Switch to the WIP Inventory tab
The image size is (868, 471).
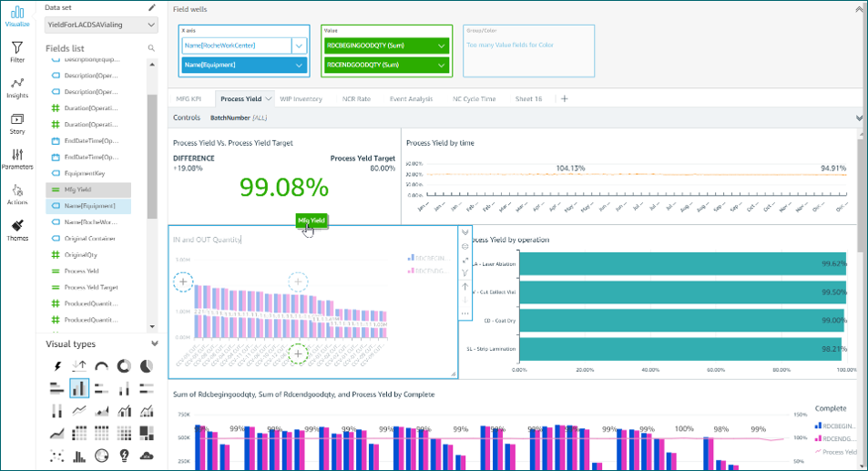point(301,99)
